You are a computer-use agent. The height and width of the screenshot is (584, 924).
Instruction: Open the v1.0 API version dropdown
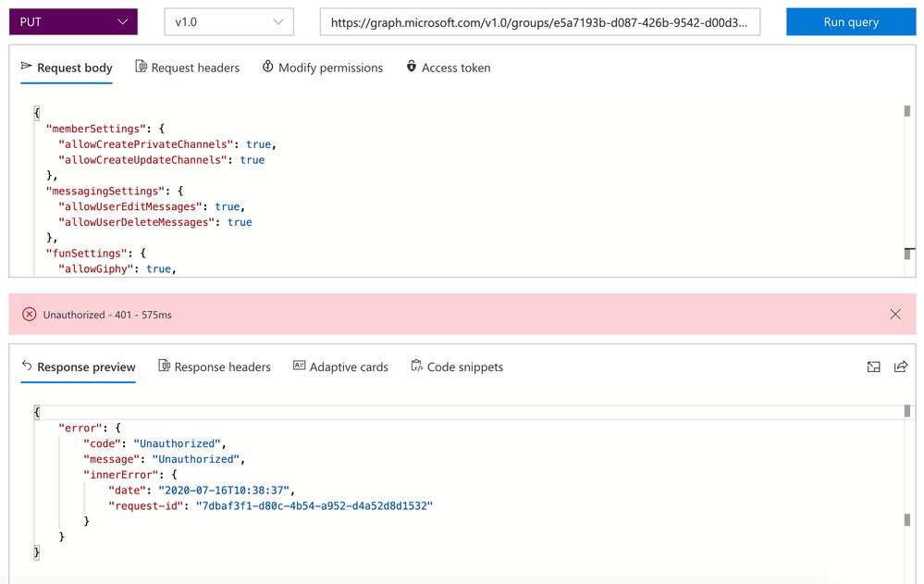coord(228,21)
